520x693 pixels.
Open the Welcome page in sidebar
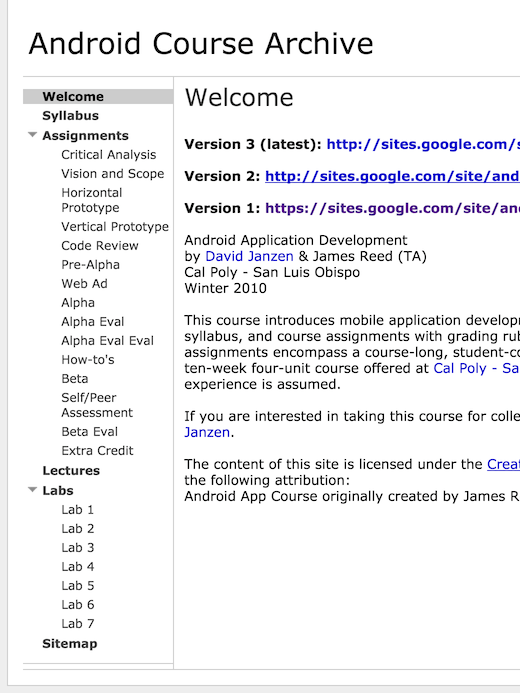tap(73, 96)
